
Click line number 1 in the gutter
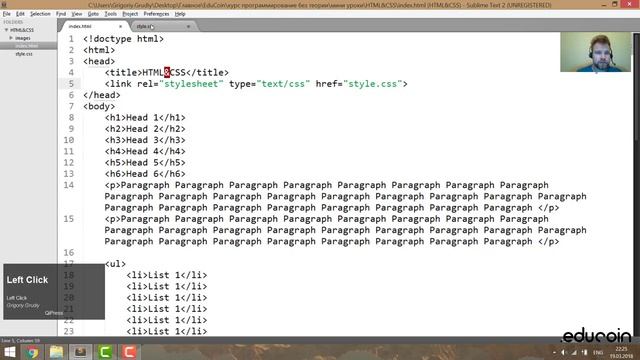[x=71, y=39]
